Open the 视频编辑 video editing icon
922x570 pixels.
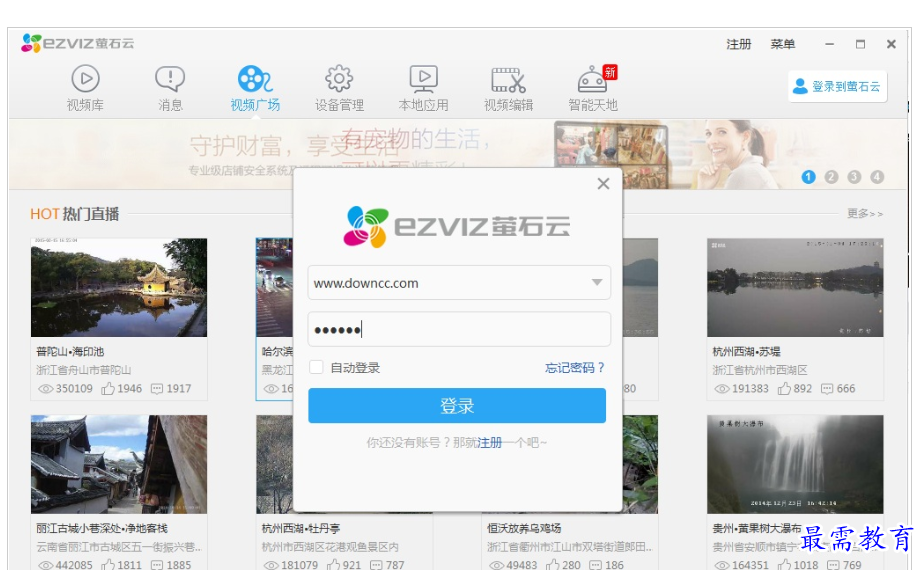point(509,80)
